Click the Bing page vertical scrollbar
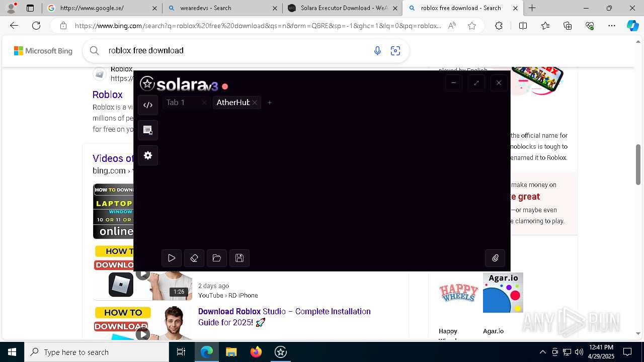The width and height of the screenshot is (644, 362). [x=638, y=165]
